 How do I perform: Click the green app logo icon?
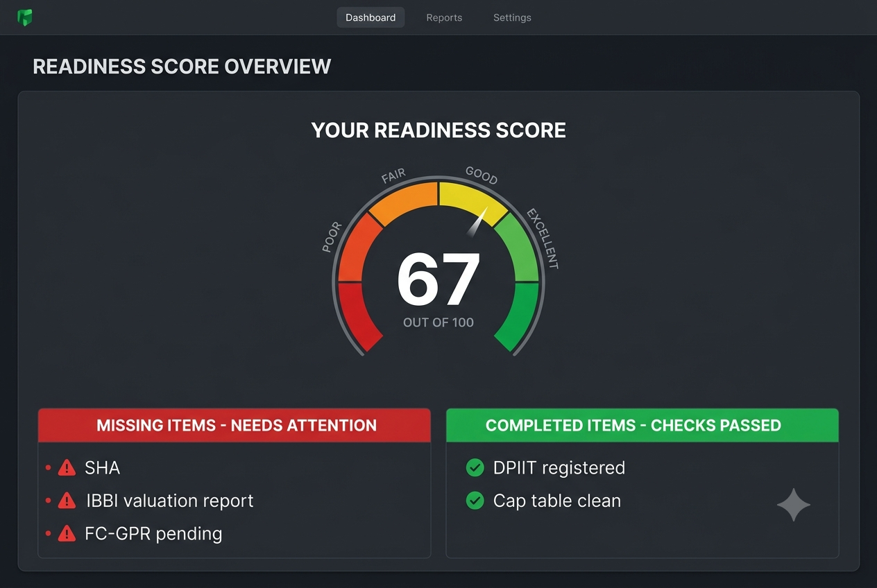click(x=25, y=17)
